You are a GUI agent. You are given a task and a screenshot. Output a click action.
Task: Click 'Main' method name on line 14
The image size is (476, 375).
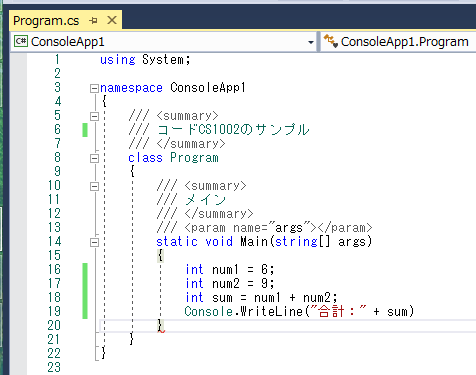pos(254,241)
